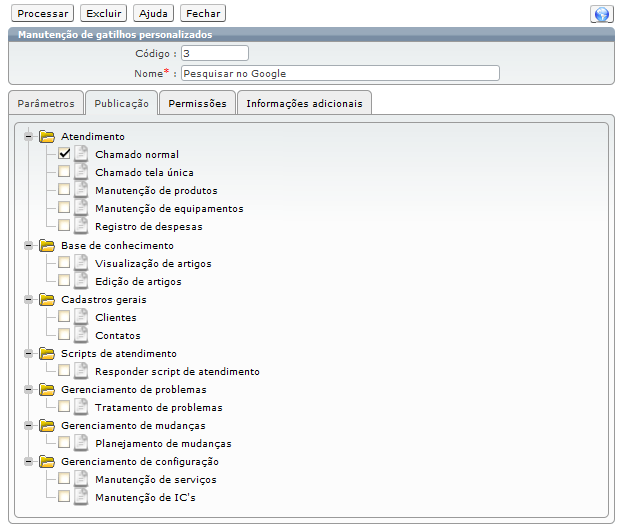The width and height of the screenshot is (620, 528).
Task: Collapse the Gerenciamento de mudanças node
Action: (29, 426)
